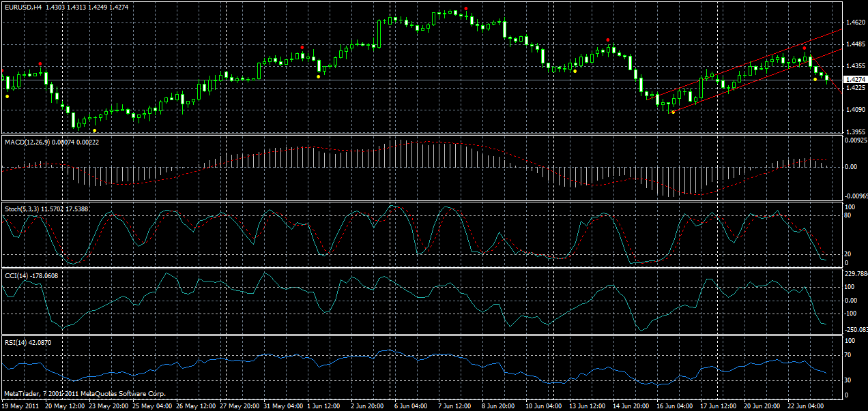Click the 1.3955 price axis label
868x411 pixels.
click(855, 132)
